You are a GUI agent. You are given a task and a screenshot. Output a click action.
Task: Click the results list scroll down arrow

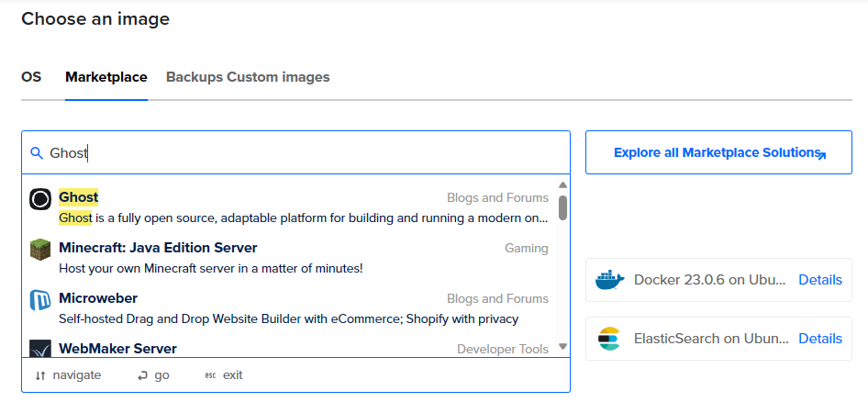(x=563, y=347)
